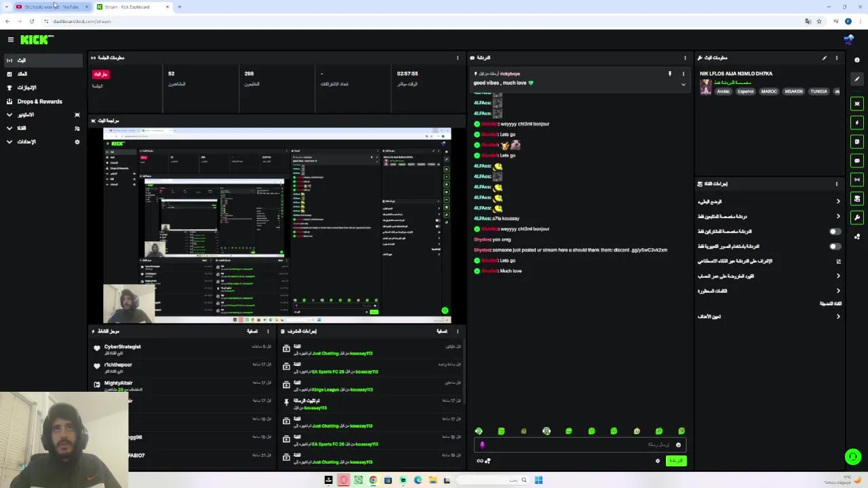Click the info icon in right toolbar

[x=857, y=60]
